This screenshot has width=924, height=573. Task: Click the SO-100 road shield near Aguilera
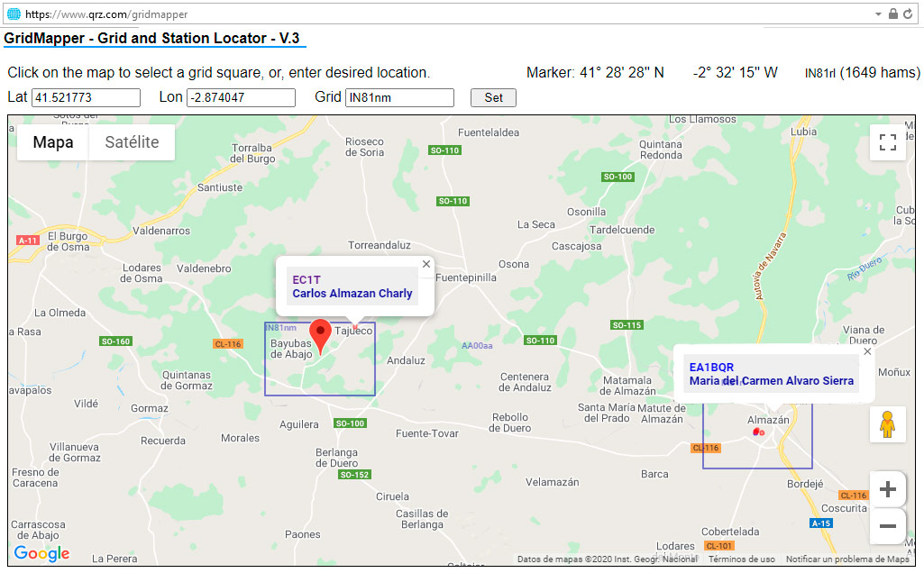[350, 423]
